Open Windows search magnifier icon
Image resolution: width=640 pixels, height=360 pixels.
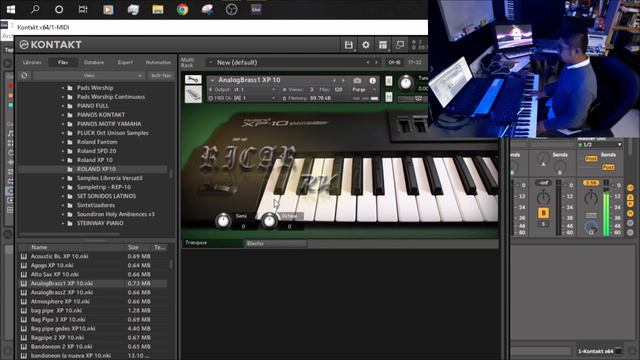coord(35,9)
